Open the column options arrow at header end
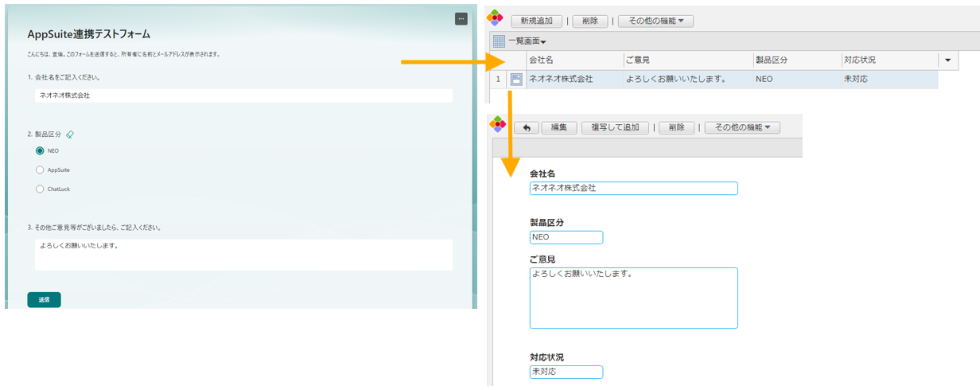 (x=948, y=60)
